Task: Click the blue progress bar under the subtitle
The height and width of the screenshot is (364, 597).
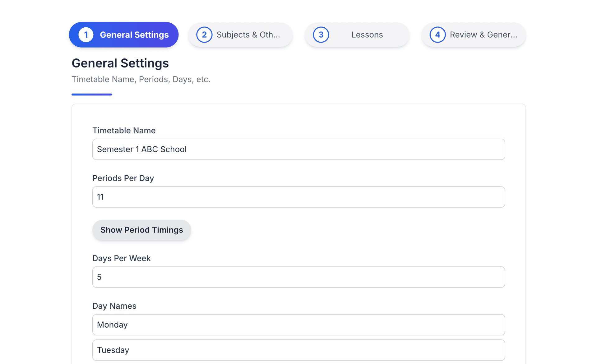Action: point(91,94)
